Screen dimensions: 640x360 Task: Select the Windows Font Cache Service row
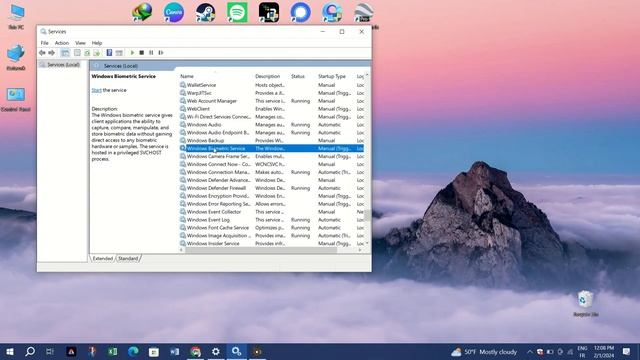(x=271, y=228)
